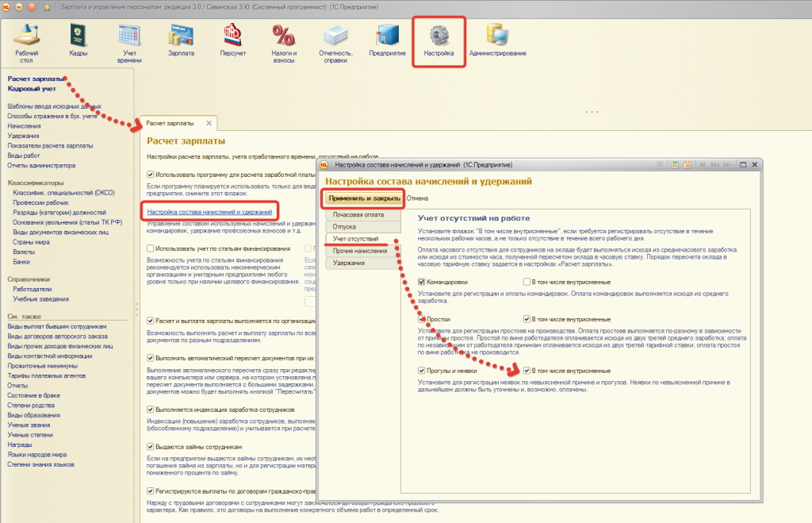Toggle В том числе внутрисменные for Прогулы
Screen dimensions: 812x523
527,371
